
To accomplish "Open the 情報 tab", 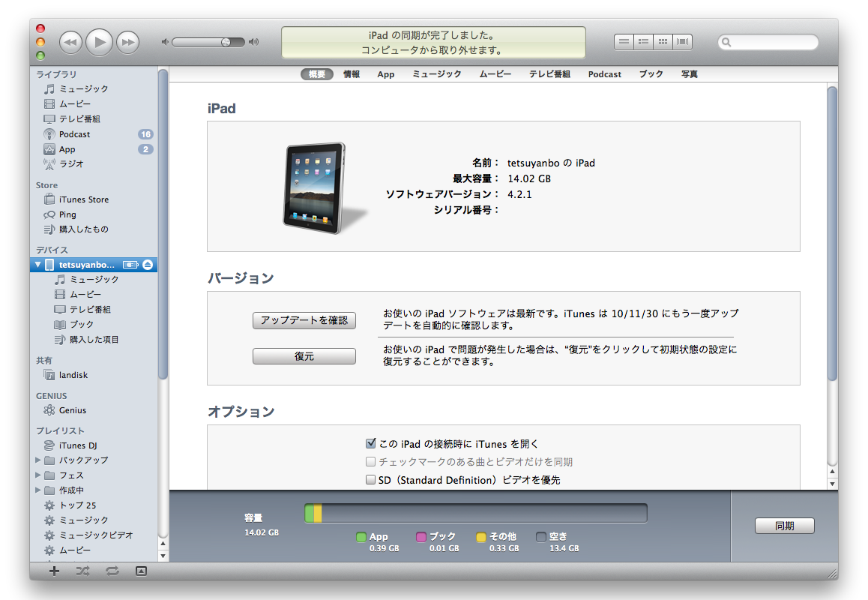I will coord(352,74).
